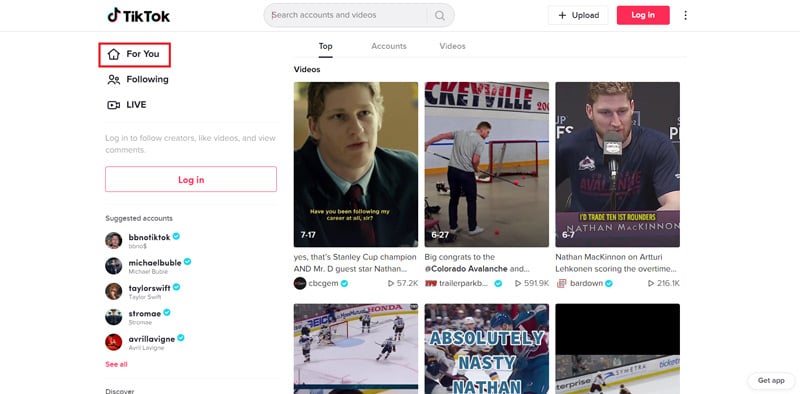Click verified badge beside bardown
Screen dimensions: 800x394
tap(609, 283)
